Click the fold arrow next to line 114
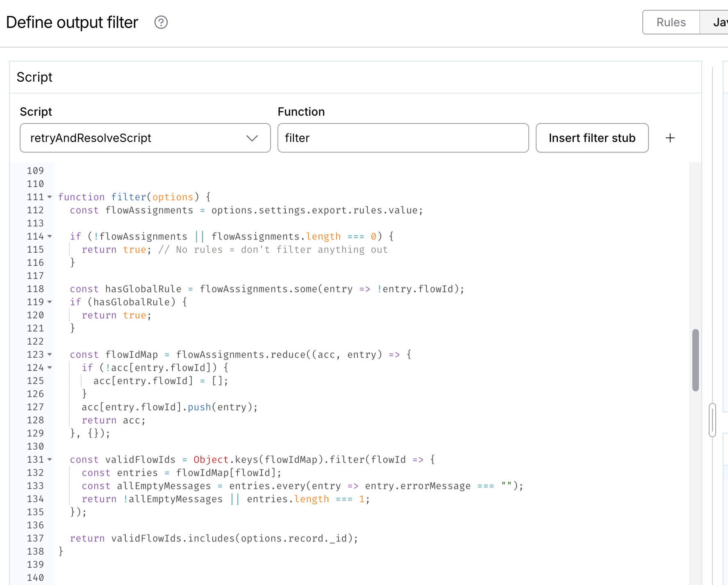728x585 pixels. coord(49,237)
